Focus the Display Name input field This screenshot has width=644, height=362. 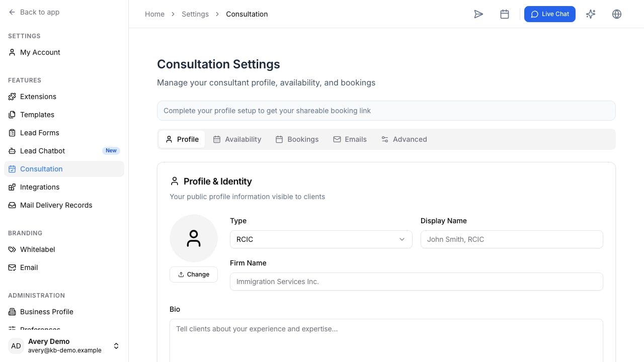tap(512, 239)
